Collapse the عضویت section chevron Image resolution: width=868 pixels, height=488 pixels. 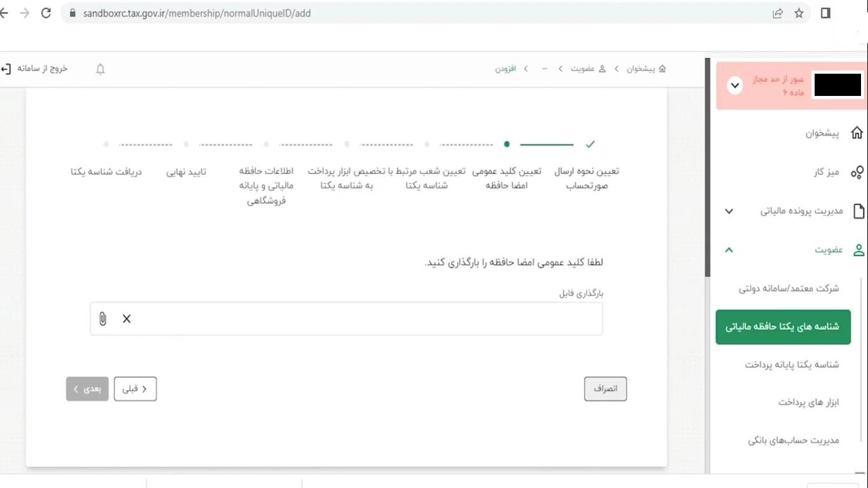coord(728,250)
